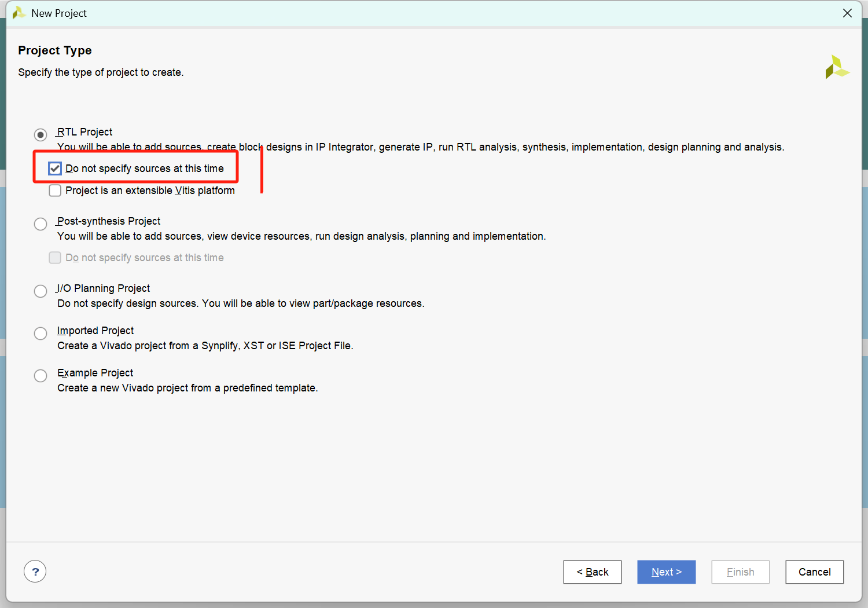This screenshot has height=608, width=868.
Task: Proceed with the Next button
Action: coord(667,572)
